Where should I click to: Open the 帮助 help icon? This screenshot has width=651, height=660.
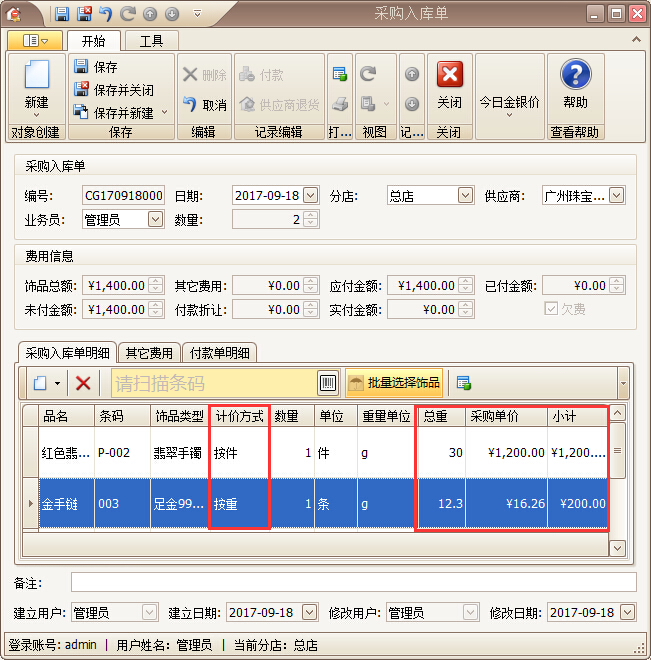pyautogui.click(x=575, y=75)
